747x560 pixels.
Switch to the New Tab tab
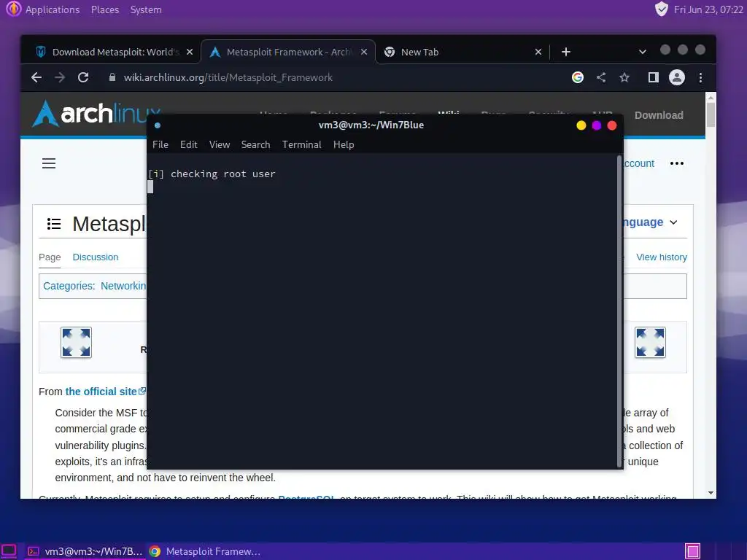[x=462, y=52]
